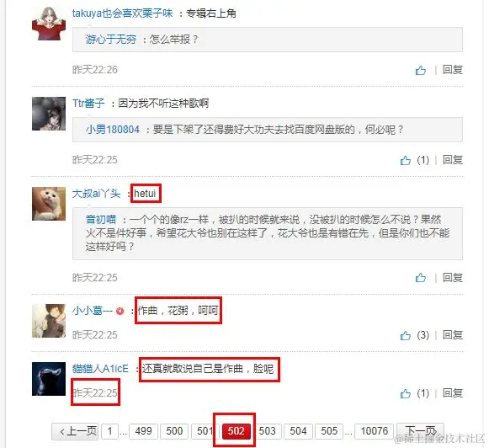The height and width of the screenshot is (448, 489).
Task: Reply to takuya也会喜欢栗子味's comment
Action: point(453,70)
